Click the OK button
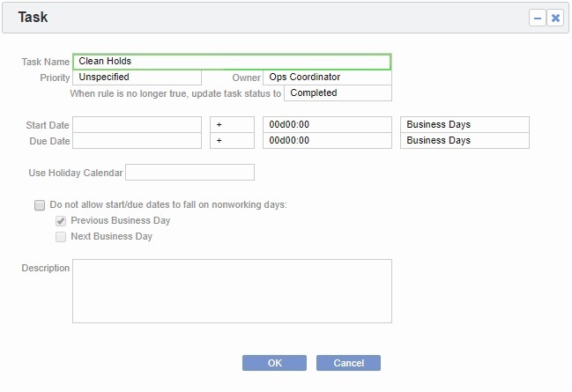Image resolution: width=572 pixels, height=392 pixels. click(274, 363)
